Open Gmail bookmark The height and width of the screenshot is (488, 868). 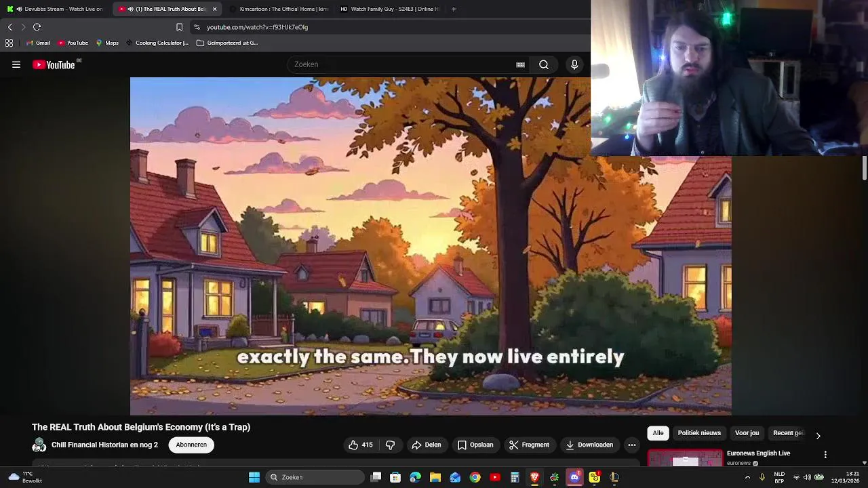[x=38, y=43]
